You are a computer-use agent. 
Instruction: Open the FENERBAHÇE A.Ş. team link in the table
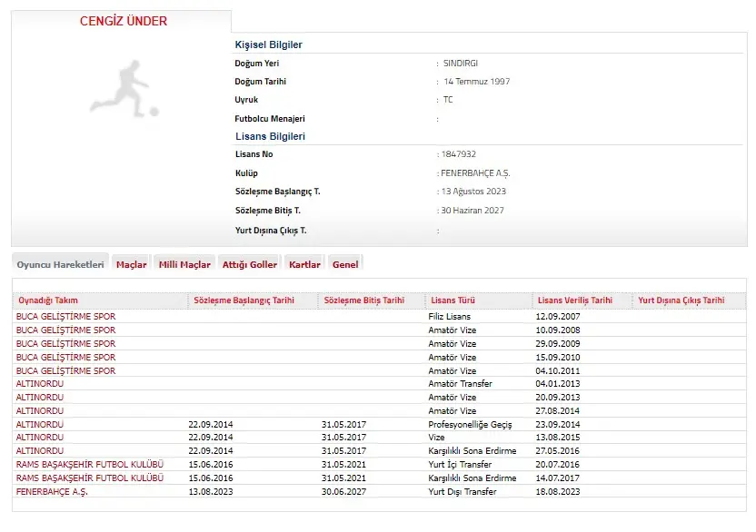[53, 491]
